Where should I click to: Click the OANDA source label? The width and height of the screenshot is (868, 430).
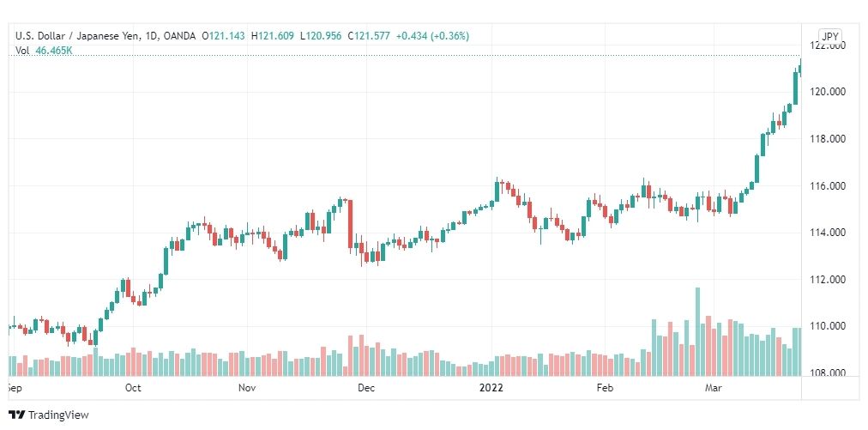(x=180, y=36)
